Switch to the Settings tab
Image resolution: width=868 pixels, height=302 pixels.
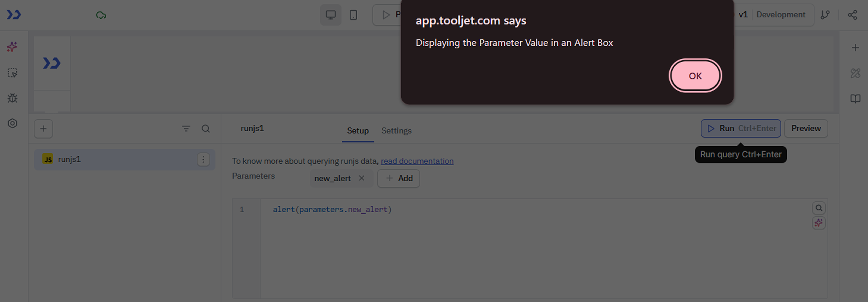tap(396, 131)
